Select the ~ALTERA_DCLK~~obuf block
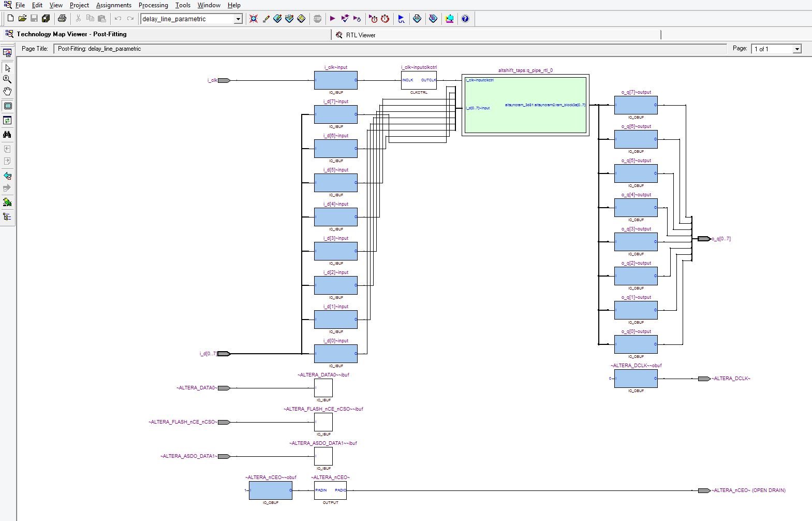This screenshot has width=812, height=521. click(x=636, y=379)
